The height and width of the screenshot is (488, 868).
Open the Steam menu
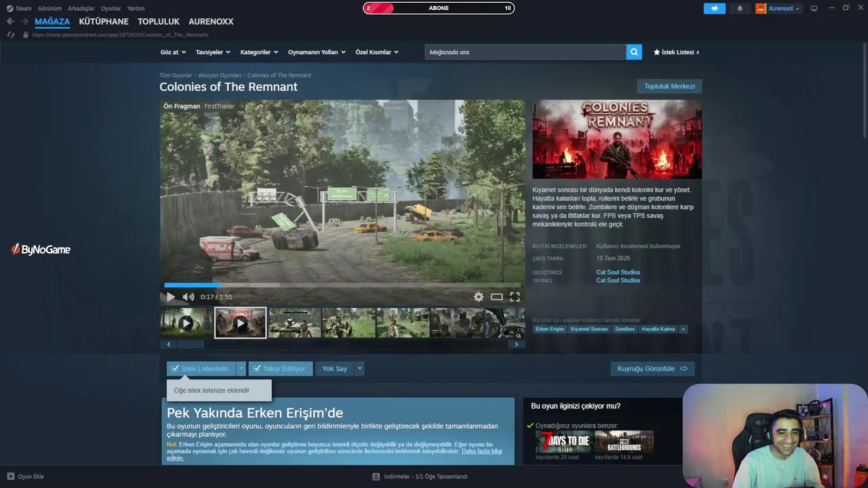[24, 8]
